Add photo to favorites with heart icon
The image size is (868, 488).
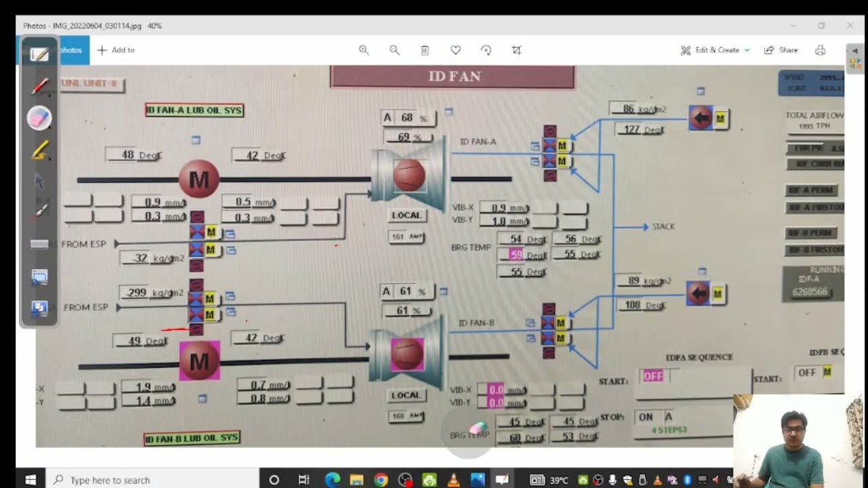pyautogui.click(x=456, y=50)
